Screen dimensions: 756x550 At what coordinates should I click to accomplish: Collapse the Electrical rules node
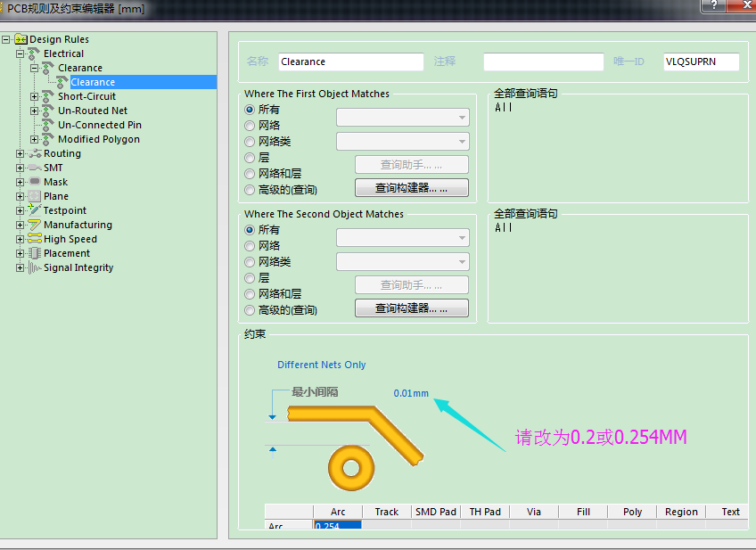click(21, 53)
